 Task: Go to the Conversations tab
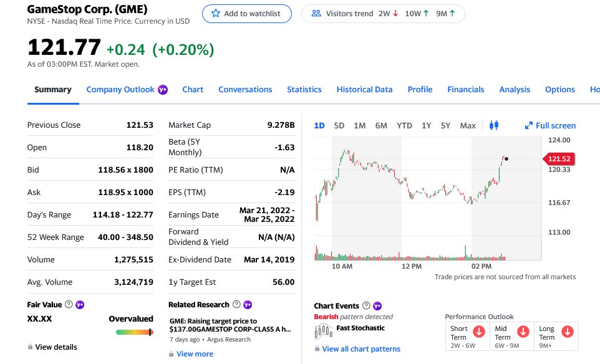[245, 90]
